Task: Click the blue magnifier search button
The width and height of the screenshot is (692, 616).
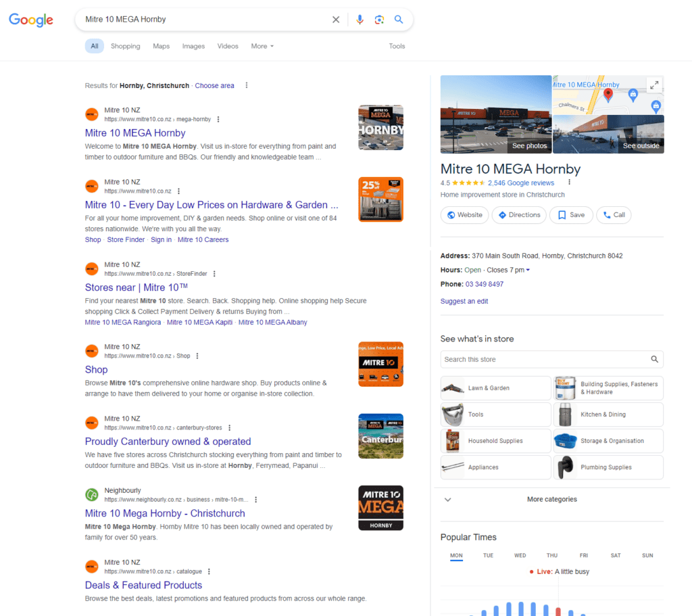Action: [399, 20]
